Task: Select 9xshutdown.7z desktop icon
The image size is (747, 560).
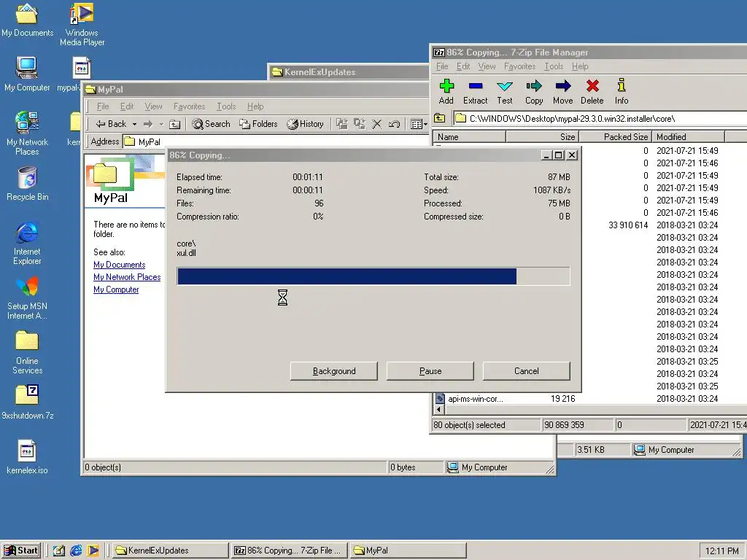Action: [27, 402]
